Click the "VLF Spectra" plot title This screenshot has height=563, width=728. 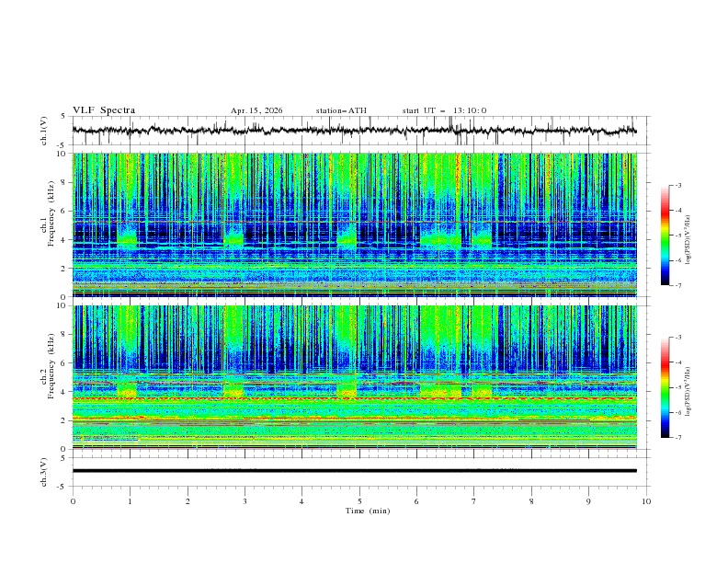[x=104, y=110]
